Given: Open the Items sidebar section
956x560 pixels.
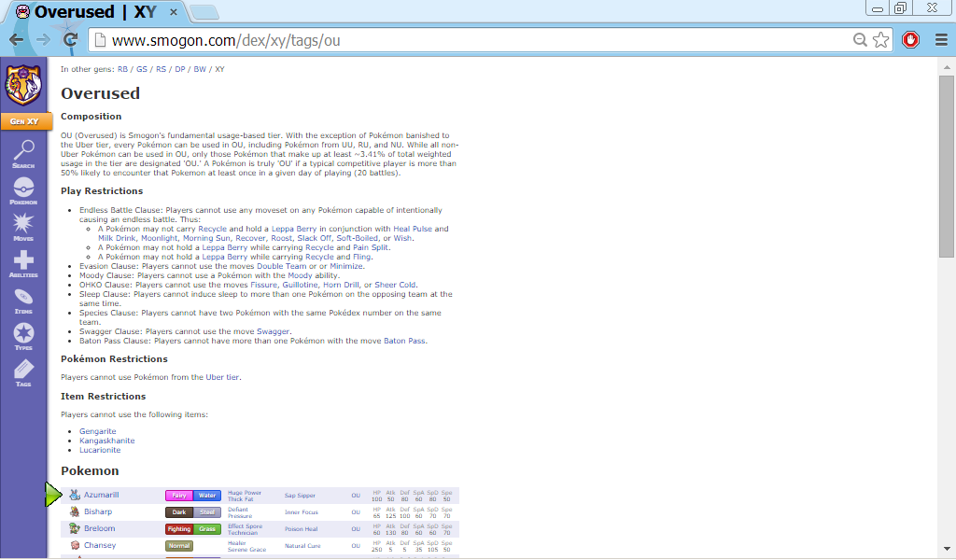Looking at the screenshot, I should (x=23, y=301).
